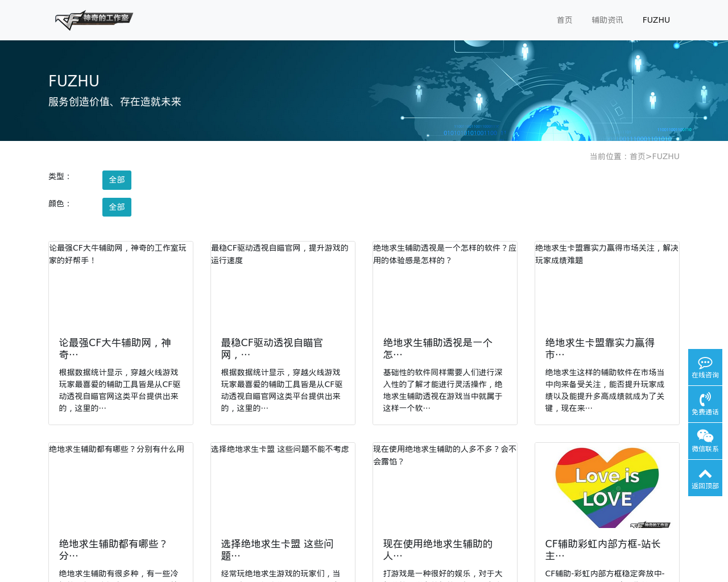This screenshot has width=728, height=582.
Task: Open the 辅助资讯 menu item
Action: point(607,20)
